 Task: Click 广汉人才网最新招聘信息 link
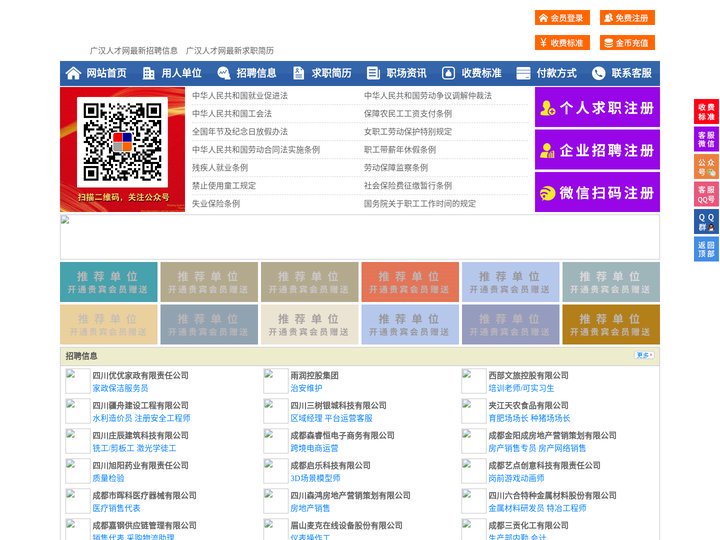point(134,51)
